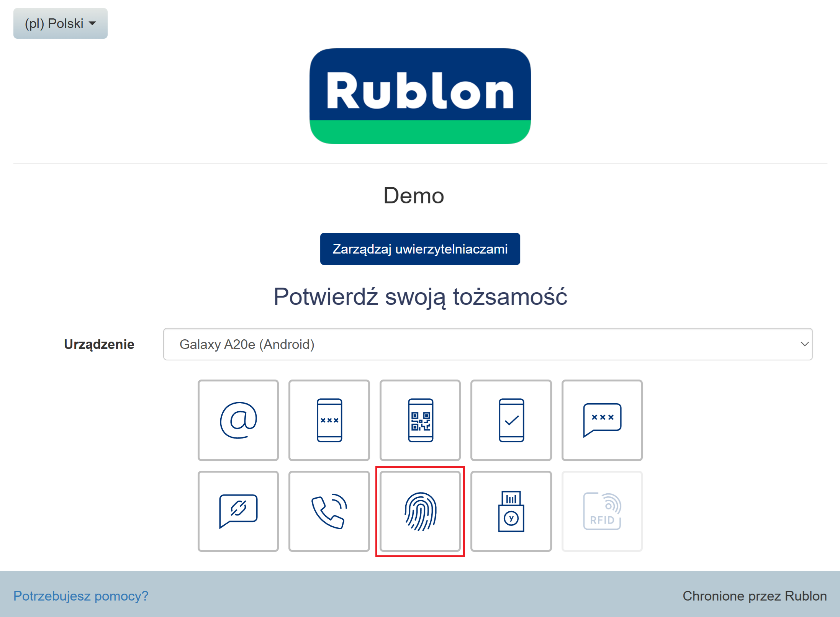
Task: Select the QR code authentication method
Action: (x=420, y=420)
